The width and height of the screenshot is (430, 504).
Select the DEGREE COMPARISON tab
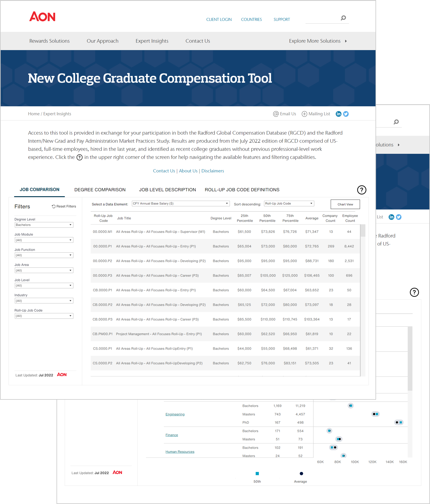[x=99, y=189]
